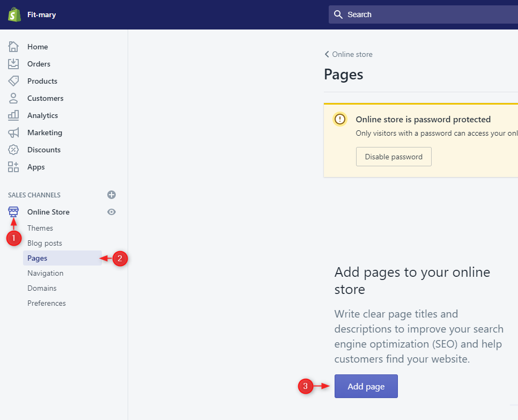
Task: Go back via Online store chevron
Action: coord(327,54)
